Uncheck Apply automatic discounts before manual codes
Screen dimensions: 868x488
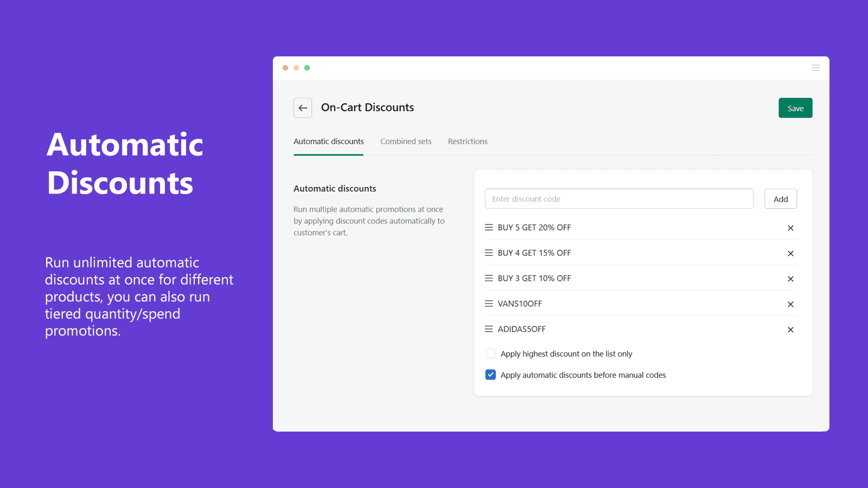click(x=490, y=374)
